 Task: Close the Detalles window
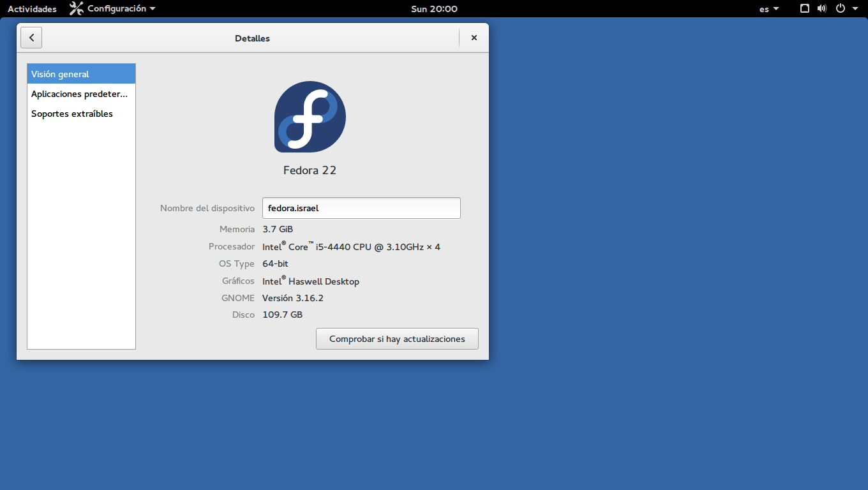(x=474, y=38)
